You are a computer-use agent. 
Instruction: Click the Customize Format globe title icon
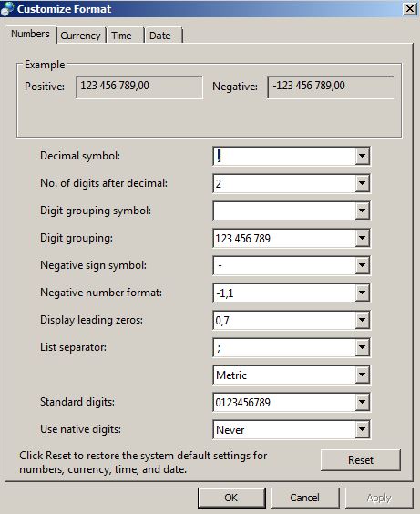[x=7, y=8]
